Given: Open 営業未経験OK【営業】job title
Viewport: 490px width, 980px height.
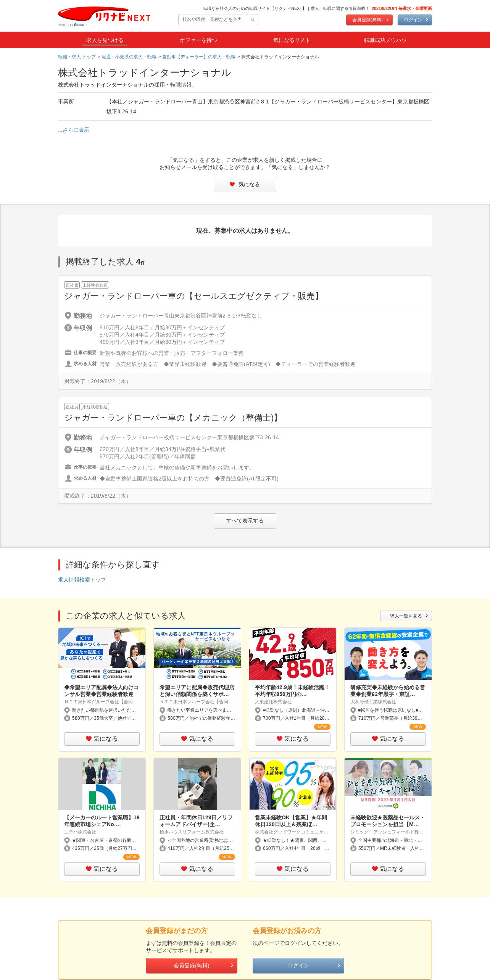Looking at the screenshot, I should (x=291, y=821).
